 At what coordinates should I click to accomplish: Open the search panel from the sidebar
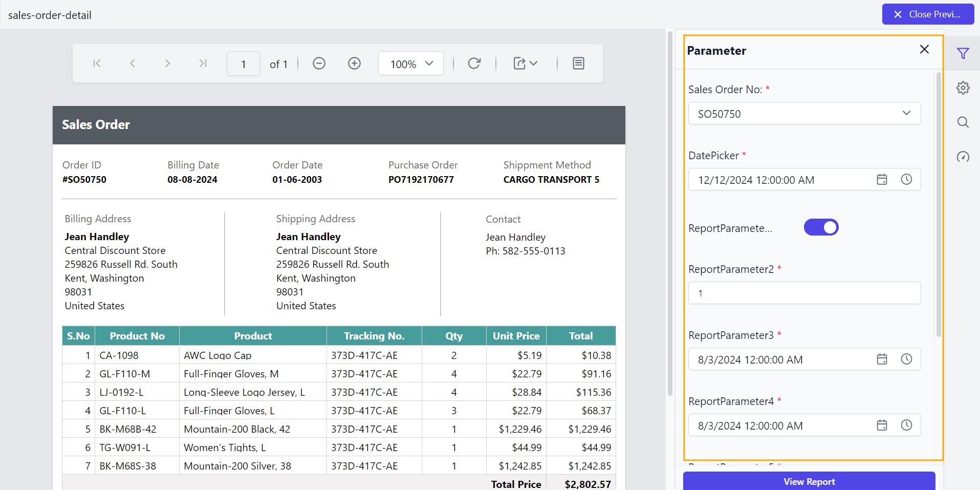pos(964,122)
